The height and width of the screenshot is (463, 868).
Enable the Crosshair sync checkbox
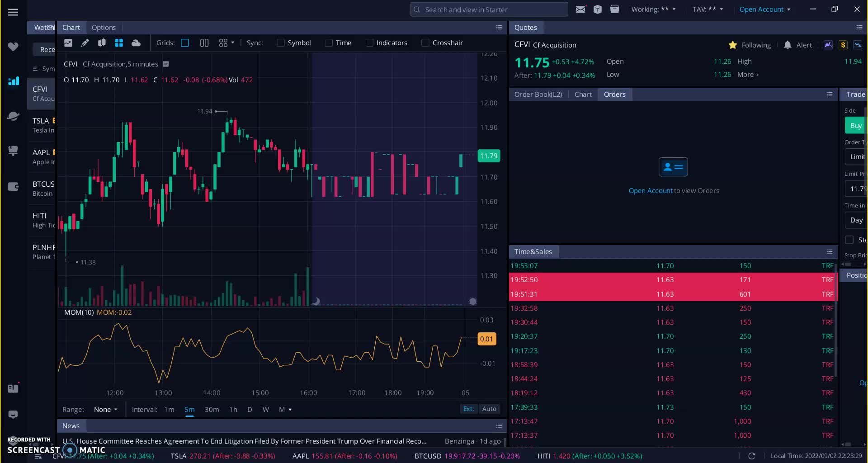point(425,43)
